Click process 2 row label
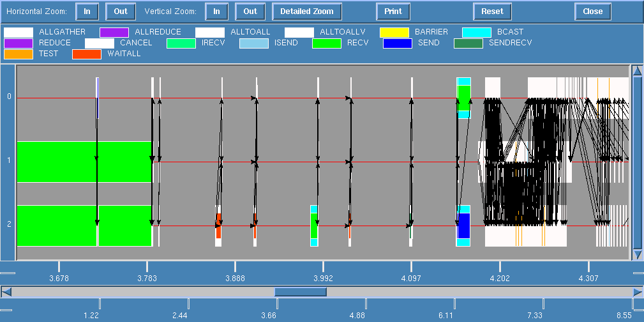The image size is (644, 322). pos(9,224)
